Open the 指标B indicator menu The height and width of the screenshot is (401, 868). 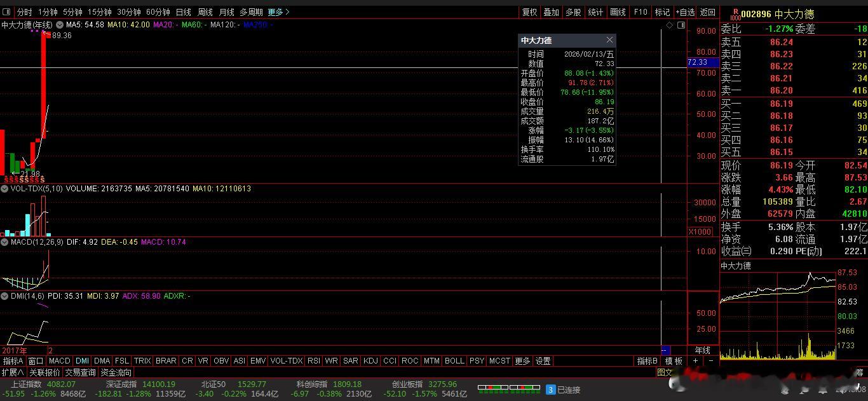tap(648, 361)
